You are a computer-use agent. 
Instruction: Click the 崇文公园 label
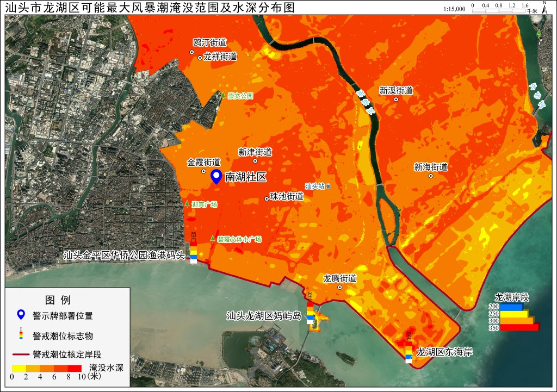240,96
